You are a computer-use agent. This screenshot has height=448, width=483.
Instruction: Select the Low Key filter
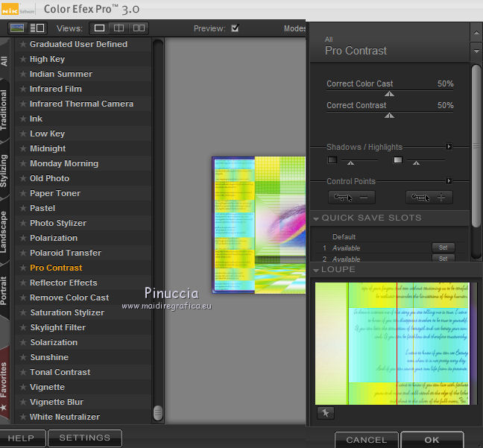pos(48,133)
